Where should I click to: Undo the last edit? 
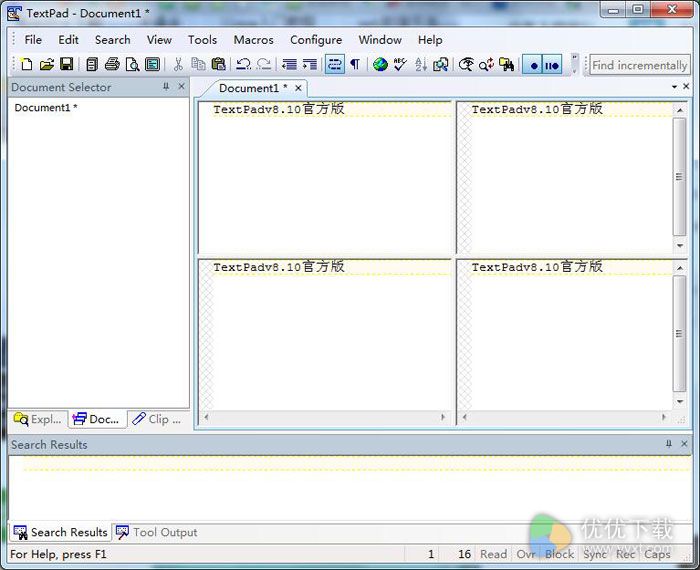[x=243, y=65]
